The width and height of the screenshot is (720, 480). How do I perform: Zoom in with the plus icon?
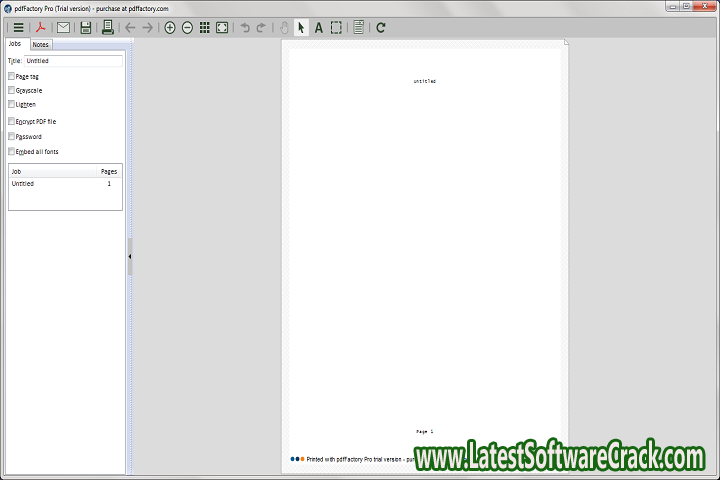click(170, 27)
